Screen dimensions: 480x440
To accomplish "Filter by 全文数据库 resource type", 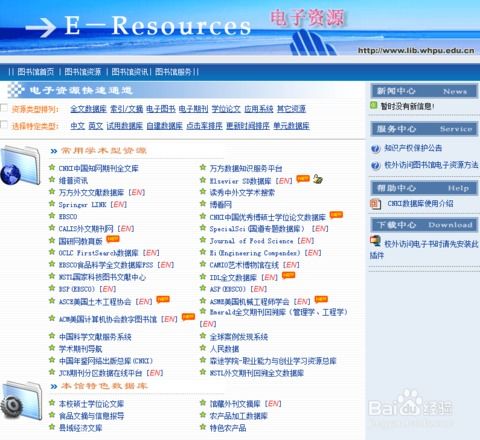I will [x=88, y=109].
